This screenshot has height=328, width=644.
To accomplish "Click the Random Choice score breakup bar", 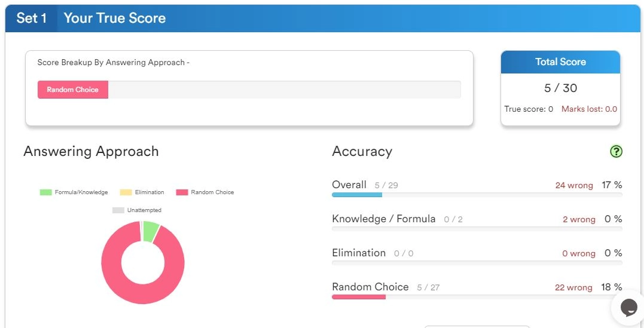I will 73,90.
